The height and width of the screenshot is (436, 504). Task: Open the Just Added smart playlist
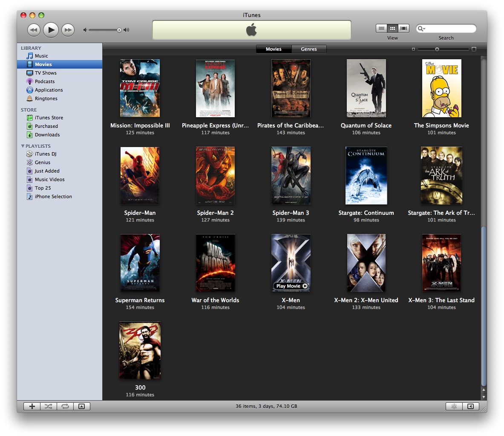coord(60,171)
